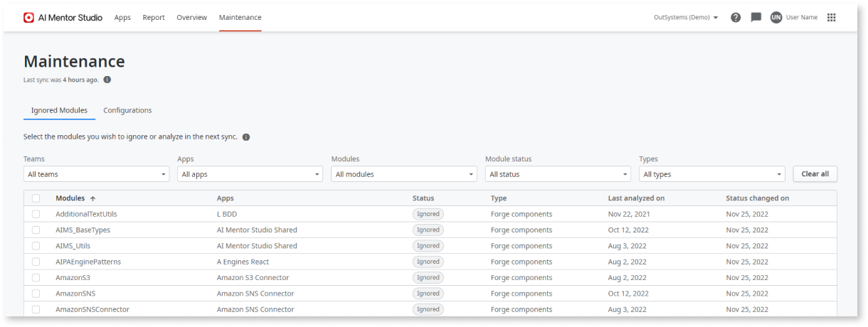Open the OutSystems (Demo) environment selector
Viewport: 868px width, 327px height.
(x=686, y=18)
